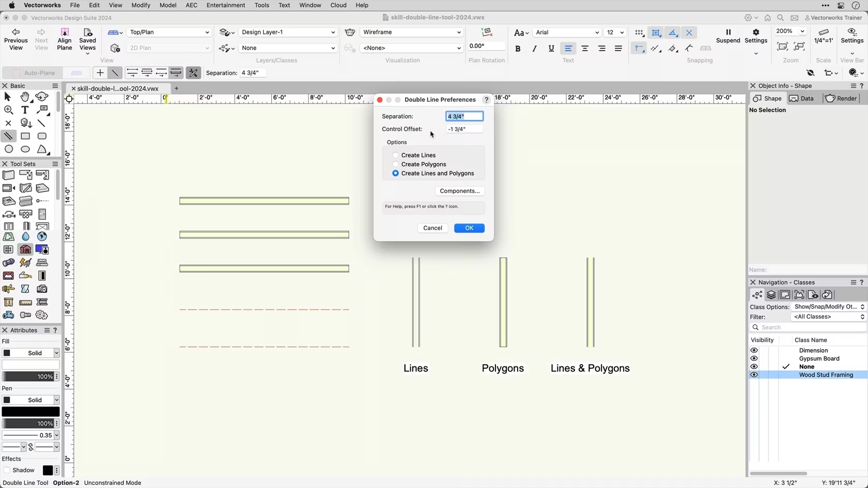
Task: Open Design Layer-1 layer dropdown
Action: (288, 32)
